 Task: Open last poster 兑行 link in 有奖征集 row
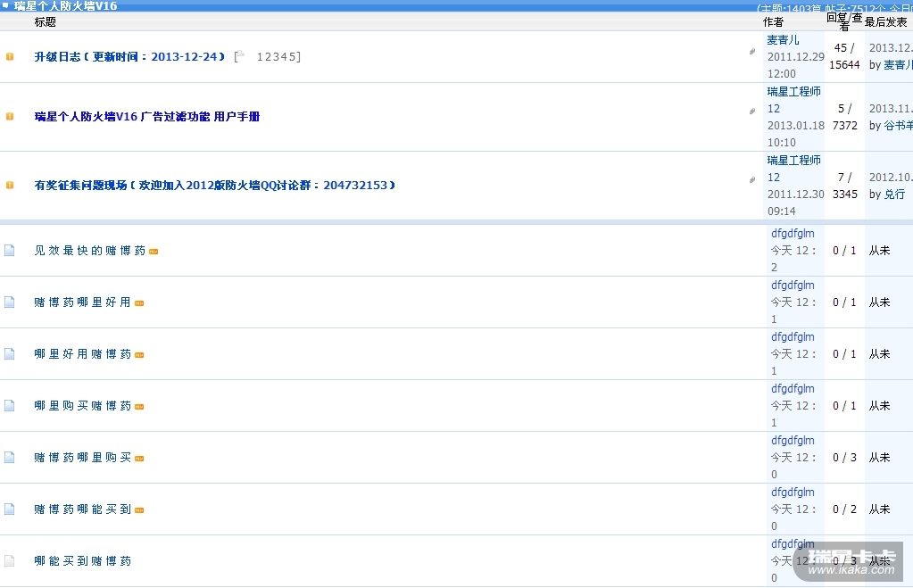(894, 195)
